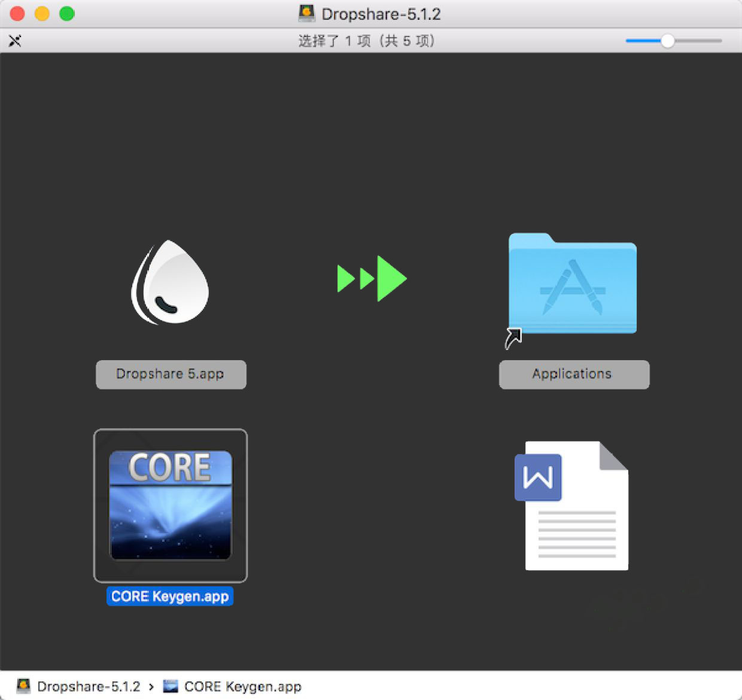Click the selection status text in toolbar

tap(366, 41)
